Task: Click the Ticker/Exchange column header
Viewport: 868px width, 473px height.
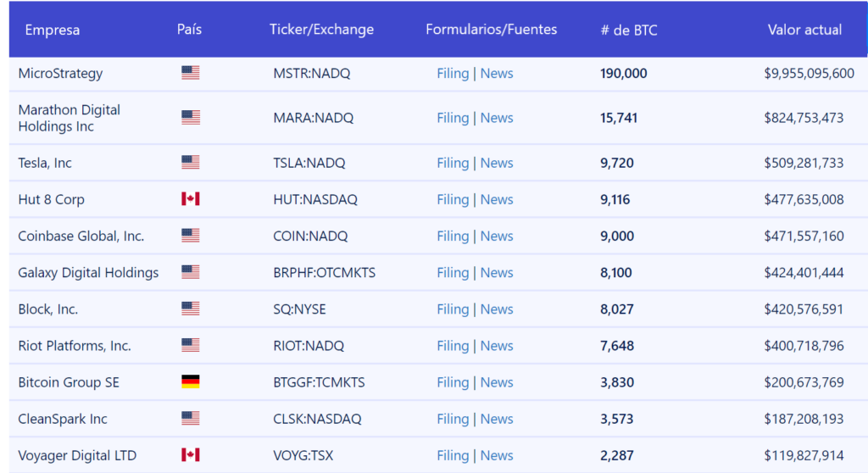Action: 321,30
